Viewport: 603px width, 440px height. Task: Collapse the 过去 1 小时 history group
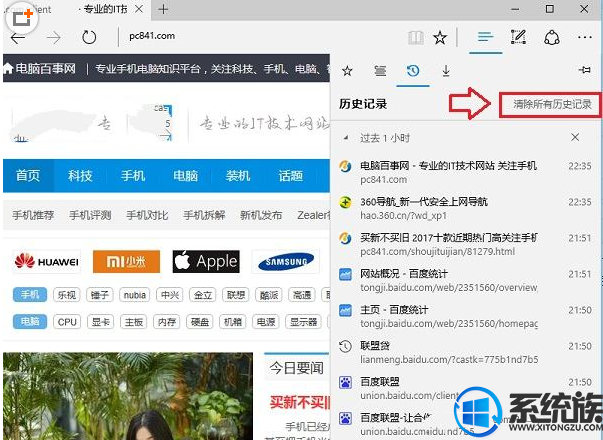coord(346,138)
